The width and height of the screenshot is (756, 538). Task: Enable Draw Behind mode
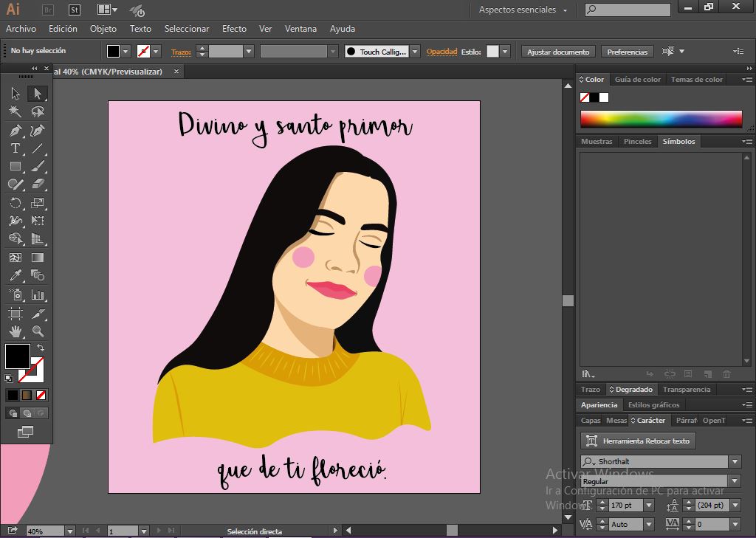point(27,413)
